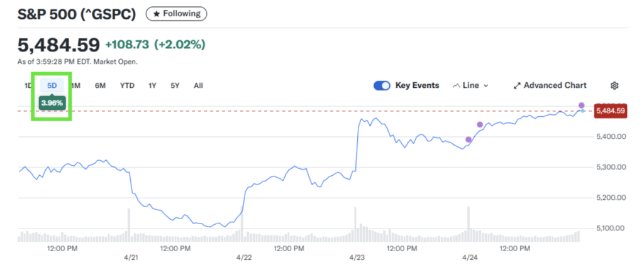Screen dimensions: 644x270
Task: Click the 4/24 date axis label
Action: (470, 258)
